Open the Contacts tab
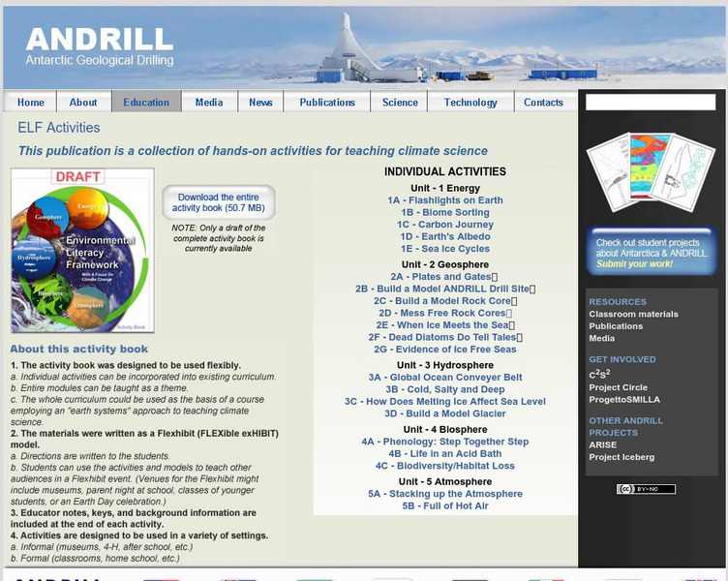 [x=543, y=103]
